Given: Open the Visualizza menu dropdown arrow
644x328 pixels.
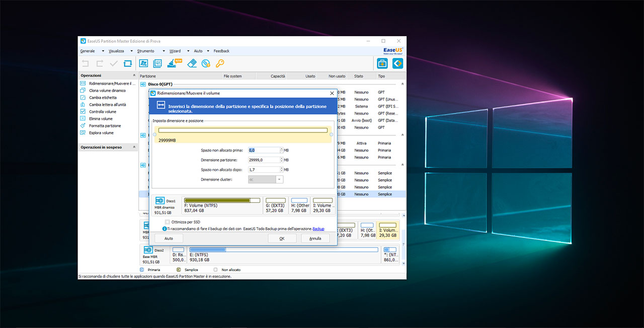Looking at the screenshot, I should click(x=132, y=51).
